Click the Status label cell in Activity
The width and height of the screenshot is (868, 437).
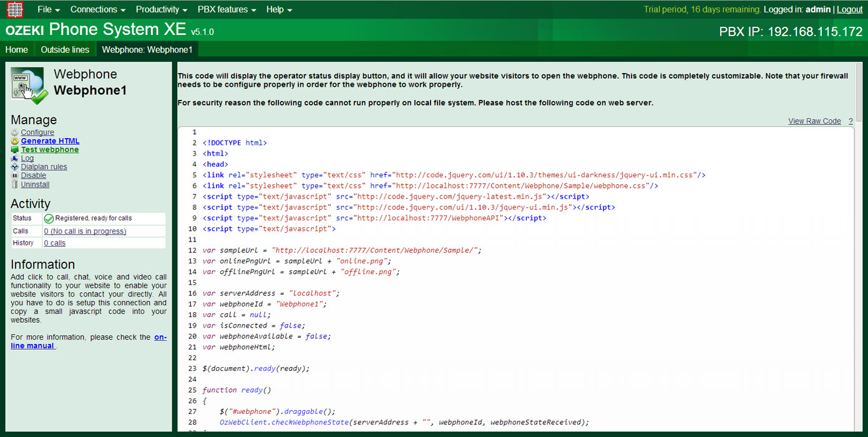[x=27, y=219]
